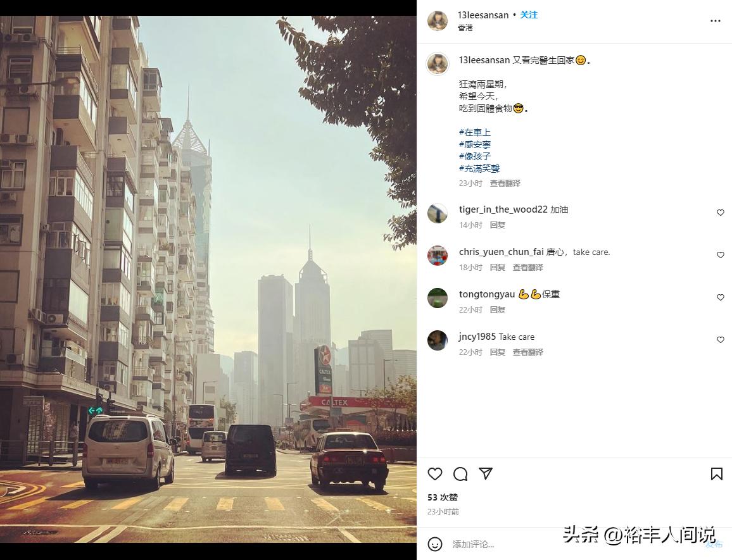
Task: Save the post with the bookmark icon
Action: [x=716, y=474]
